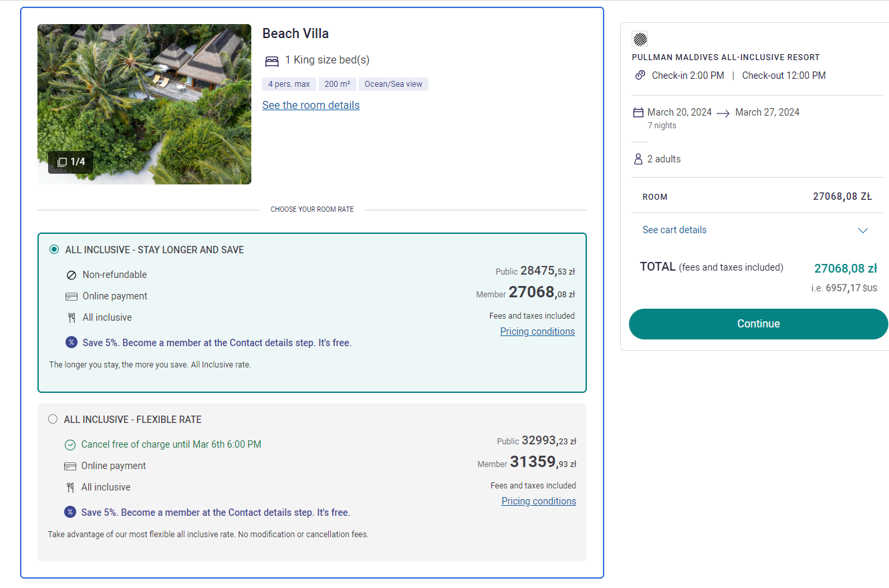Open the photo gallery 1/4 icon
The height and width of the screenshot is (588, 889).
(62, 162)
